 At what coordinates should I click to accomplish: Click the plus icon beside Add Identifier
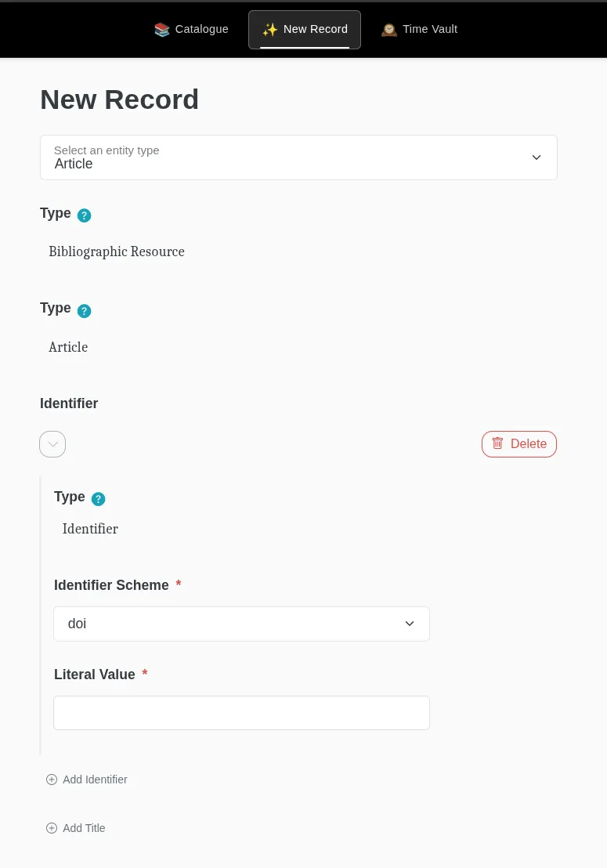pyautogui.click(x=52, y=779)
